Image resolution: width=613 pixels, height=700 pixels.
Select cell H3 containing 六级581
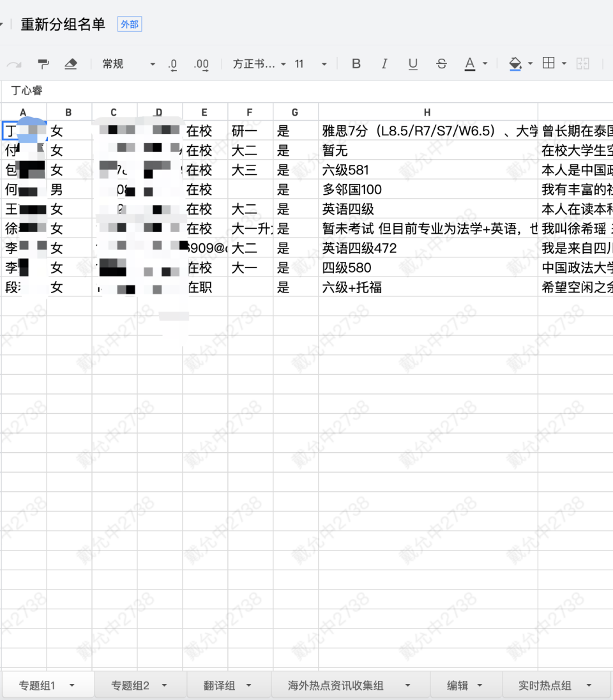428,171
